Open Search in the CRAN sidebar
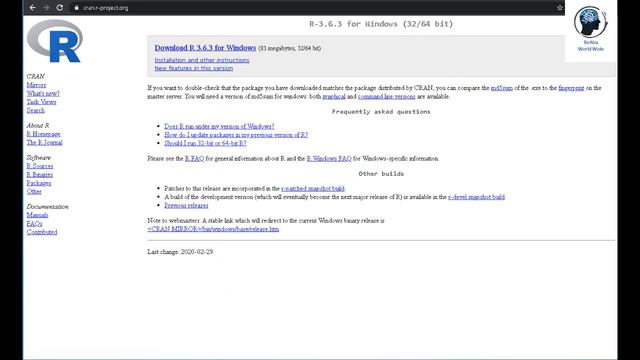Viewport: 640px width, 360px height. point(36,110)
